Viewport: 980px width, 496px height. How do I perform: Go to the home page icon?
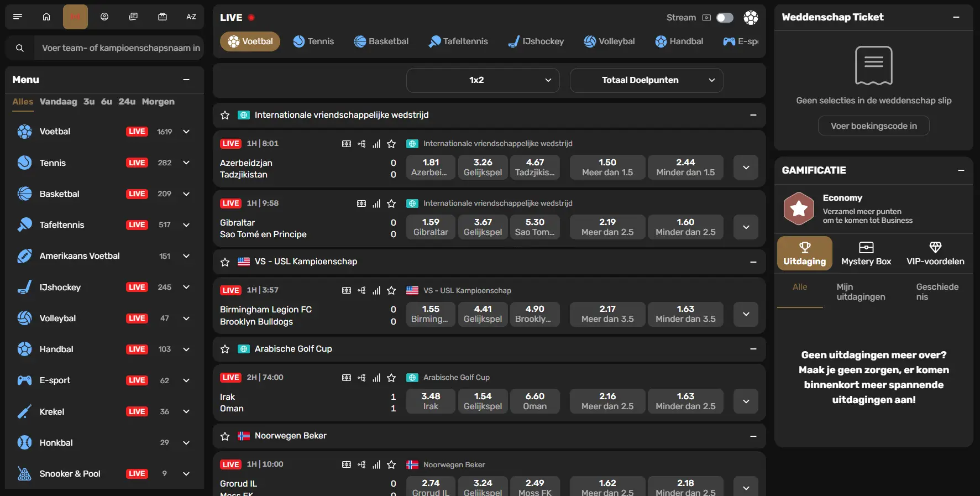coord(46,17)
